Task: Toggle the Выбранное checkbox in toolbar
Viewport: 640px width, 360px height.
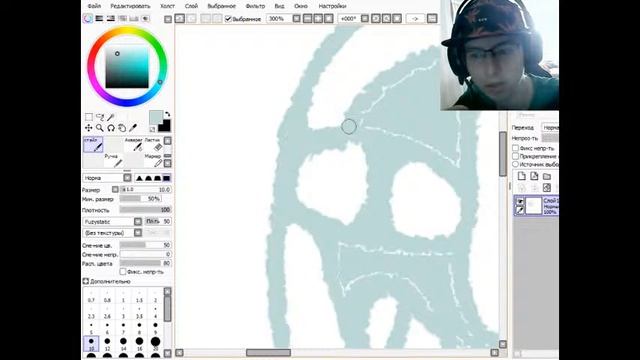Action: click(228, 19)
